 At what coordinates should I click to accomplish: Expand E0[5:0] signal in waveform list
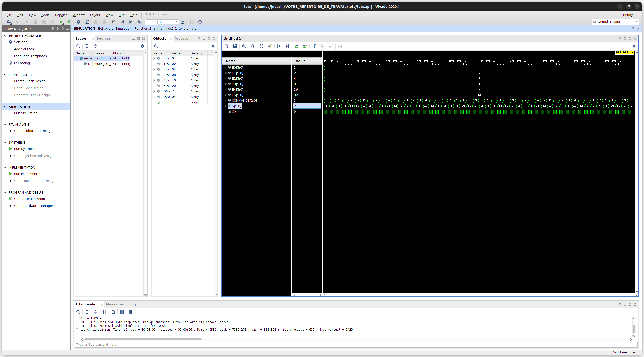tap(225, 67)
